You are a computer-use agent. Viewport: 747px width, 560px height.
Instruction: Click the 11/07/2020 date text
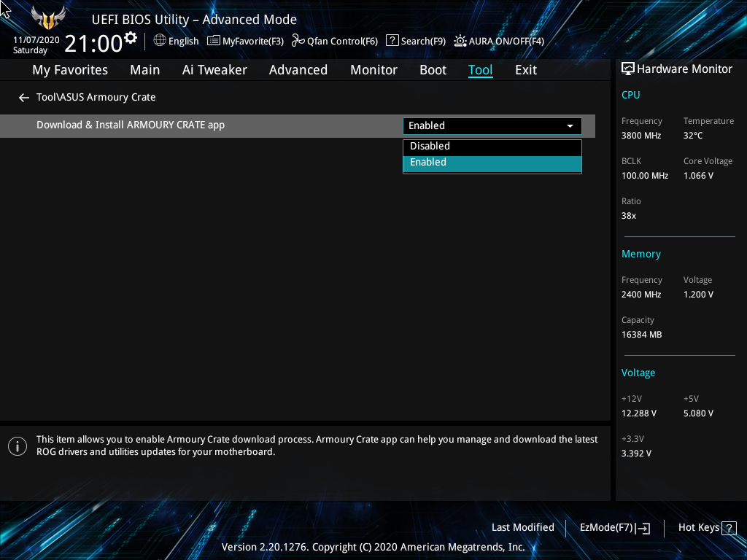36,40
